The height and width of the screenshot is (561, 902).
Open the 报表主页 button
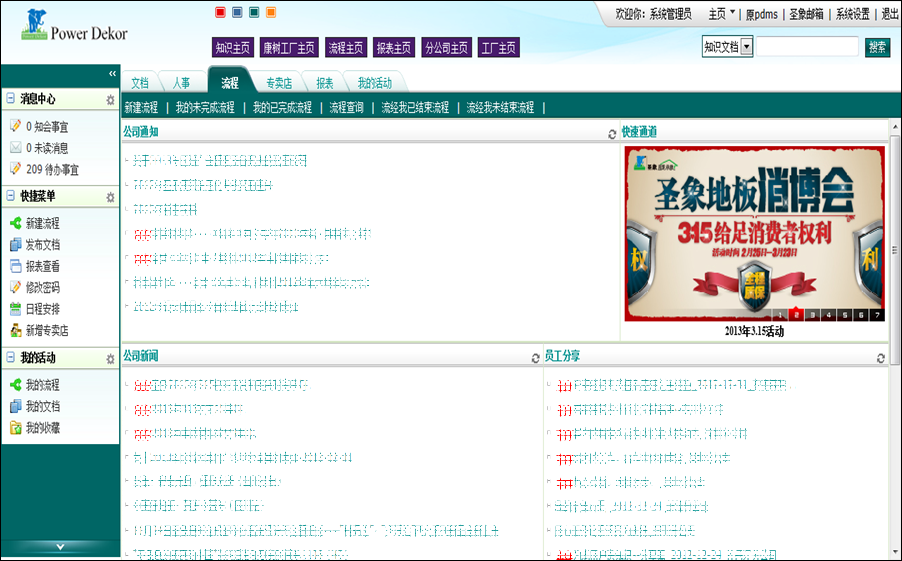(394, 48)
